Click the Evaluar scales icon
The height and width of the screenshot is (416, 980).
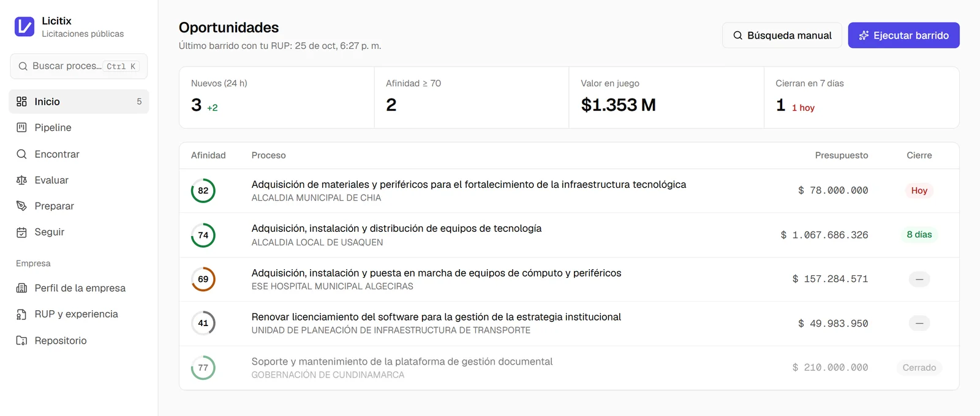[x=21, y=180]
